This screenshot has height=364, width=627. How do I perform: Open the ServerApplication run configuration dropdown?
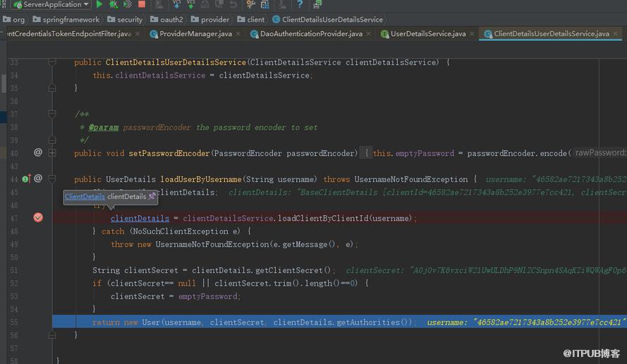tap(51, 4)
